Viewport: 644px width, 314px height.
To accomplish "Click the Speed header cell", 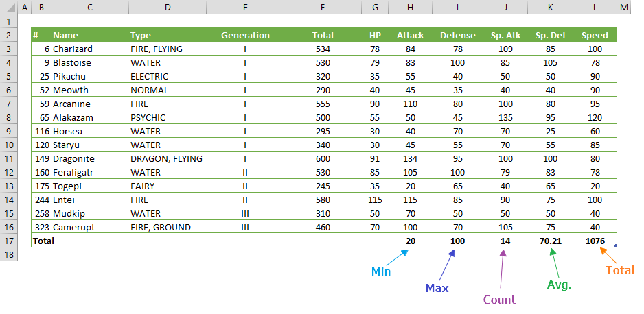I will coord(595,35).
